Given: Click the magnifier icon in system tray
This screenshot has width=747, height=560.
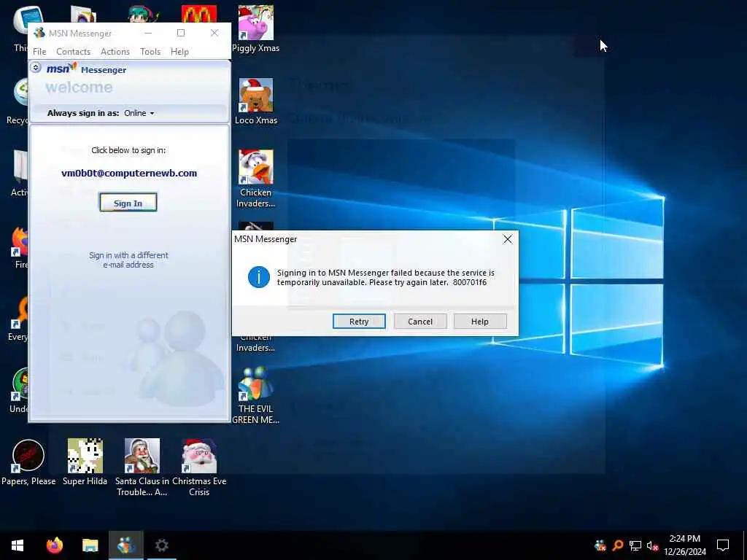Looking at the screenshot, I should (x=618, y=545).
